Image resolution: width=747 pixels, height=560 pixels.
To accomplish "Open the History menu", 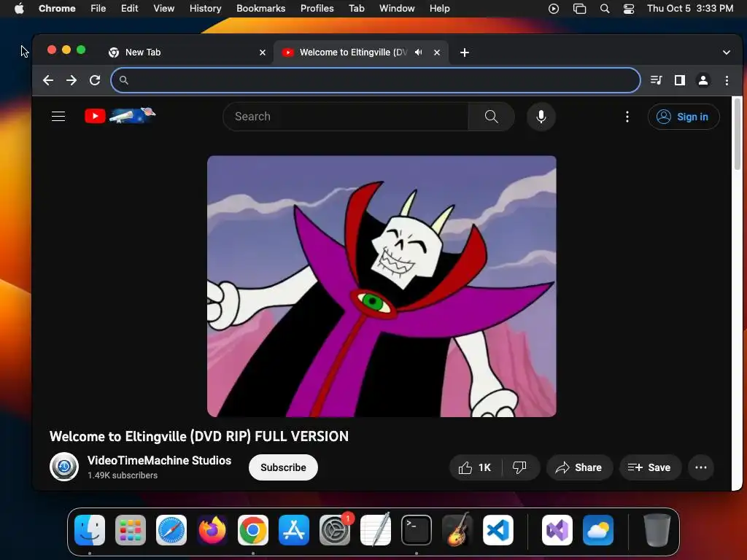I will tap(205, 9).
